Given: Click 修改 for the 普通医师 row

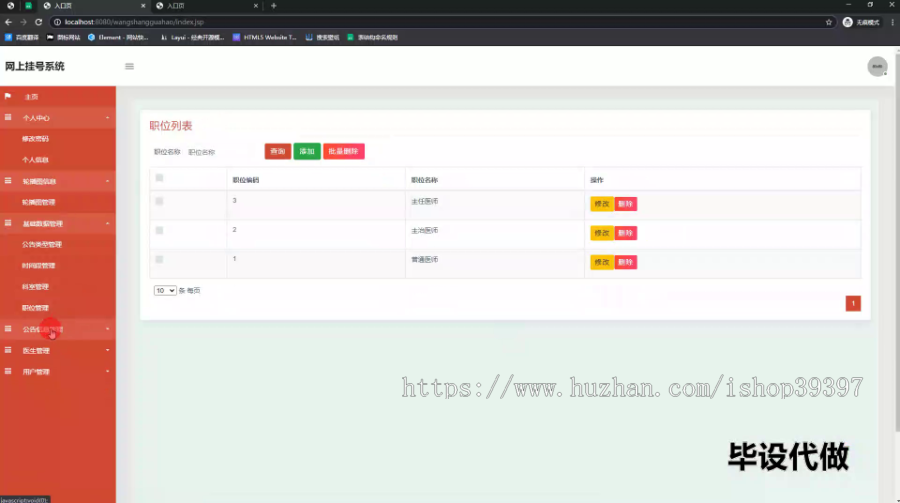Looking at the screenshot, I should click(x=602, y=262).
